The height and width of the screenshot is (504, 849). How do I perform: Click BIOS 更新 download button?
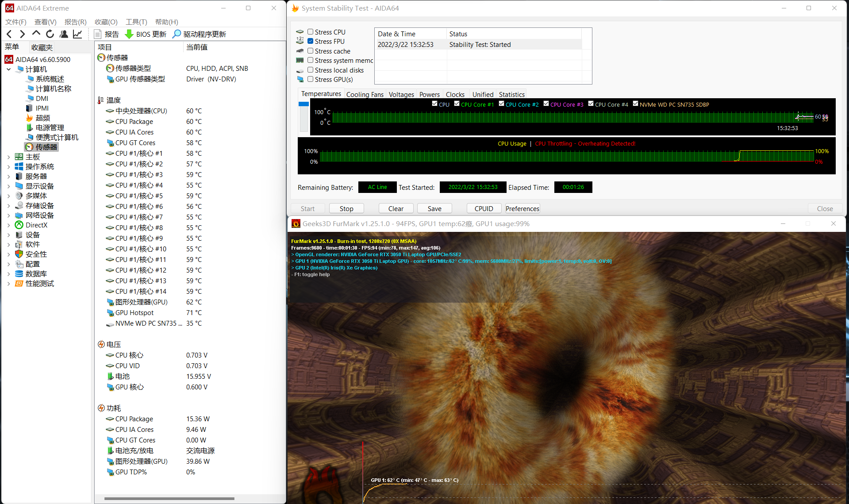[146, 34]
